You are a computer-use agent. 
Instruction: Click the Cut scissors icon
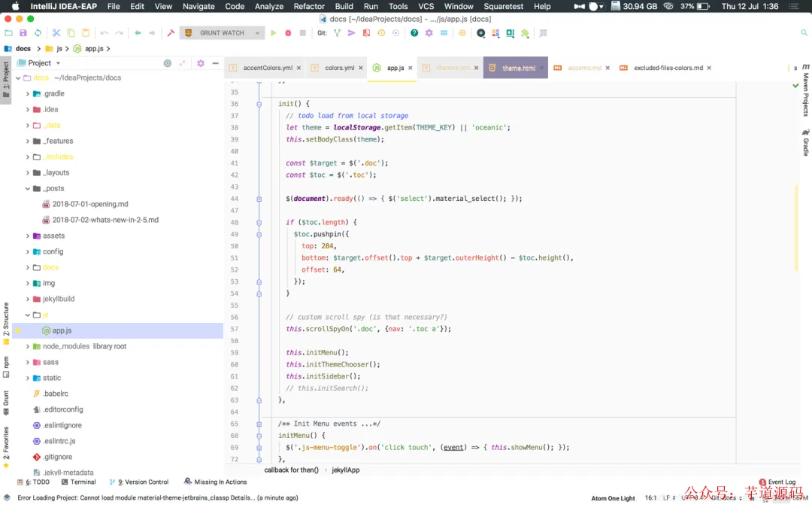(x=56, y=33)
